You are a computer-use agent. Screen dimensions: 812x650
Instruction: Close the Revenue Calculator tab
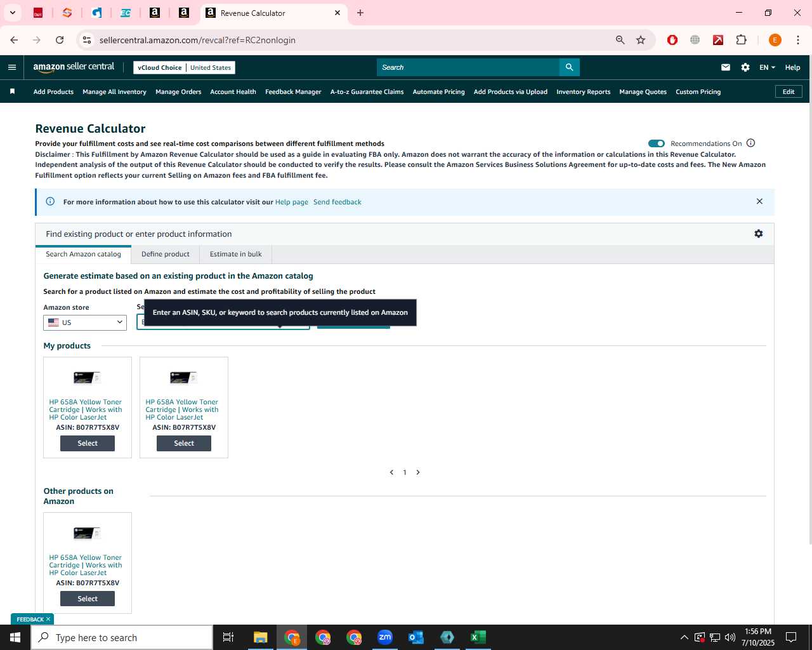coord(337,13)
